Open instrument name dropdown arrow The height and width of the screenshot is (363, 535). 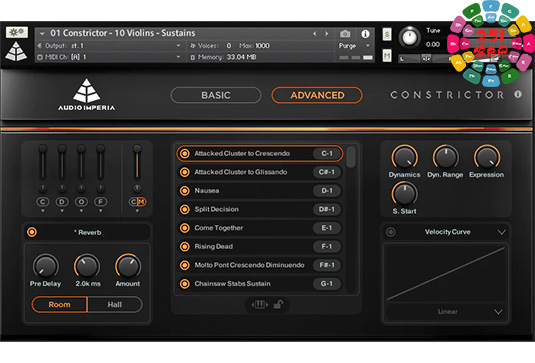point(42,33)
